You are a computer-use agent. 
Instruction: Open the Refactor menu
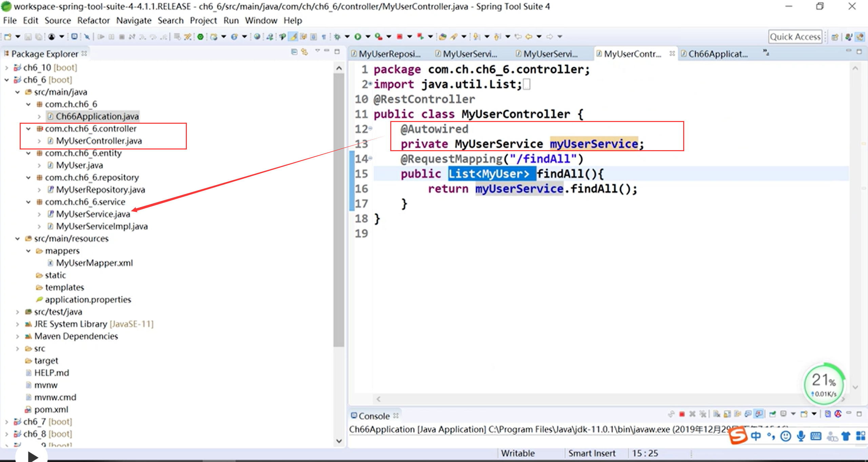pyautogui.click(x=93, y=21)
